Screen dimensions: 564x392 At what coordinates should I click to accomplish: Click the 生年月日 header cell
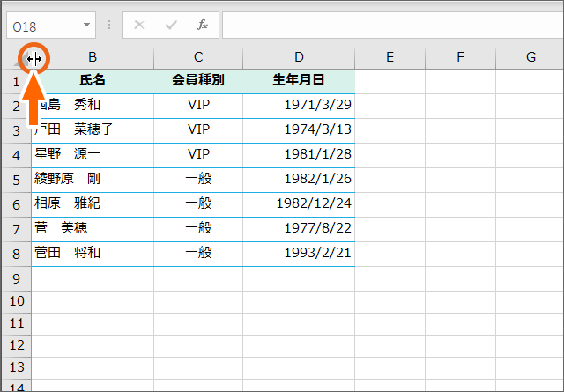point(299,82)
